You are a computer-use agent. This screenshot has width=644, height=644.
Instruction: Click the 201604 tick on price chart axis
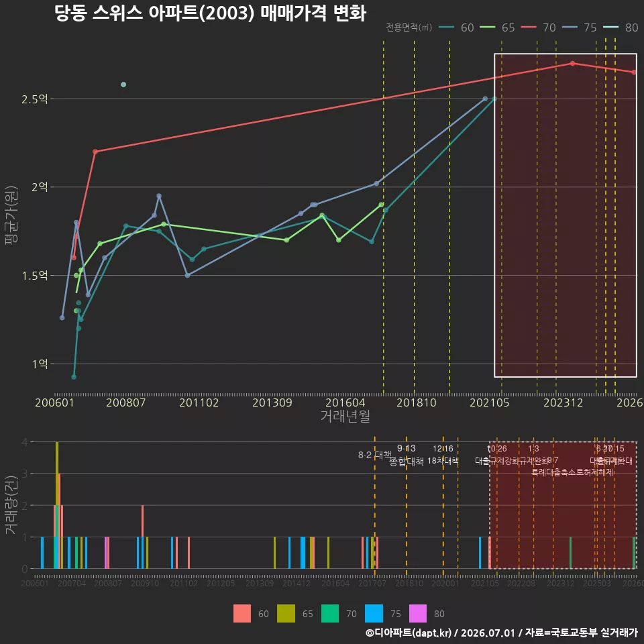click(x=345, y=402)
